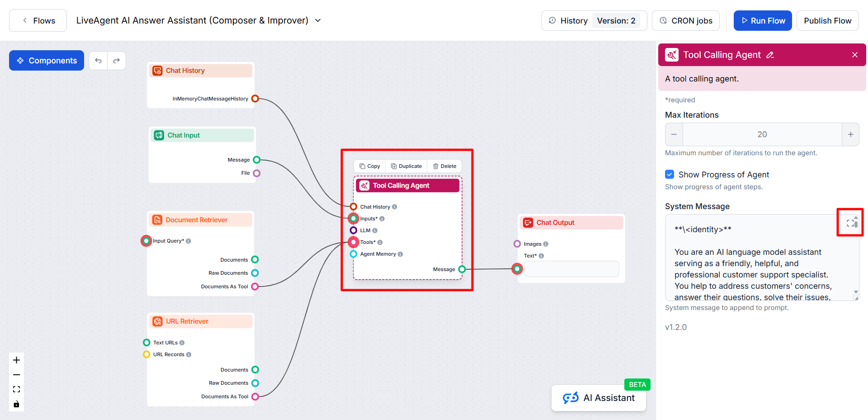The width and height of the screenshot is (868, 420).
Task: Click the Max Iterations number field
Action: click(762, 134)
